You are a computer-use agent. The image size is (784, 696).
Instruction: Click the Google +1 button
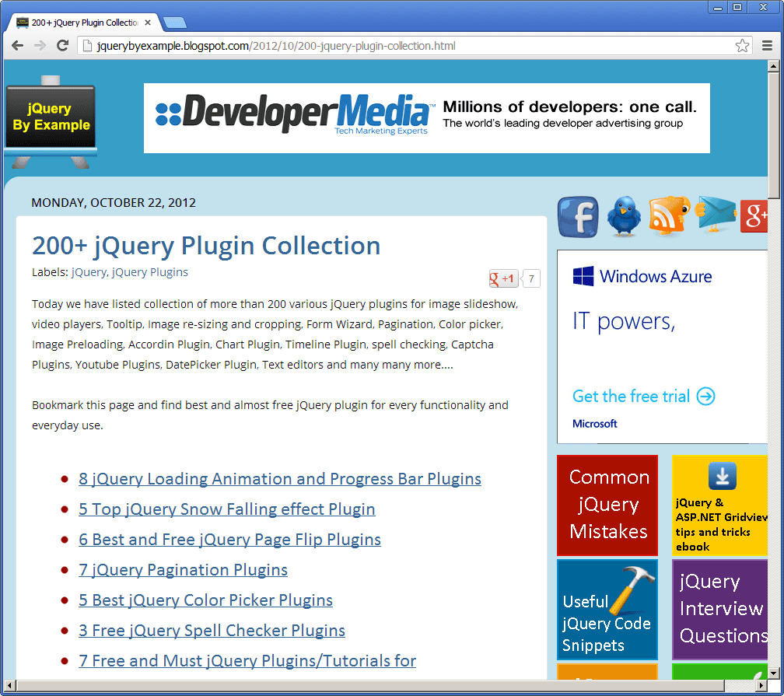[x=503, y=278]
